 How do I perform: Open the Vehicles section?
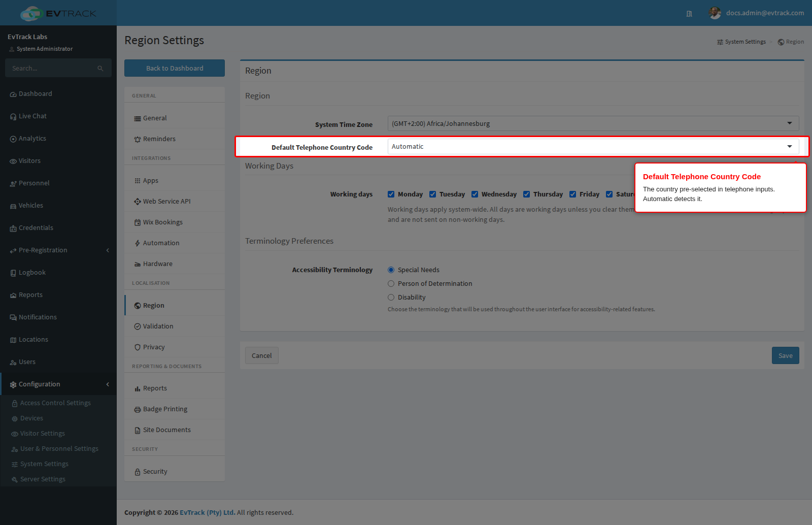point(58,206)
